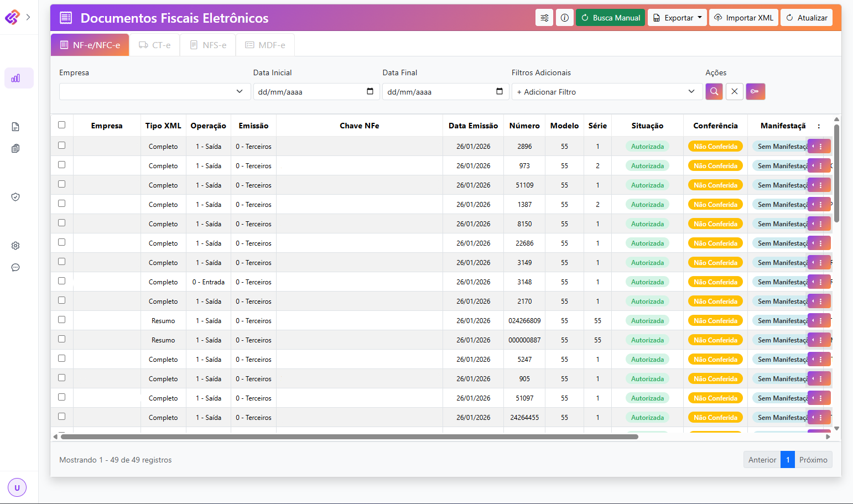This screenshot has height=504, width=853.
Task: Switch to the MDF-e tab
Action: click(x=266, y=45)
